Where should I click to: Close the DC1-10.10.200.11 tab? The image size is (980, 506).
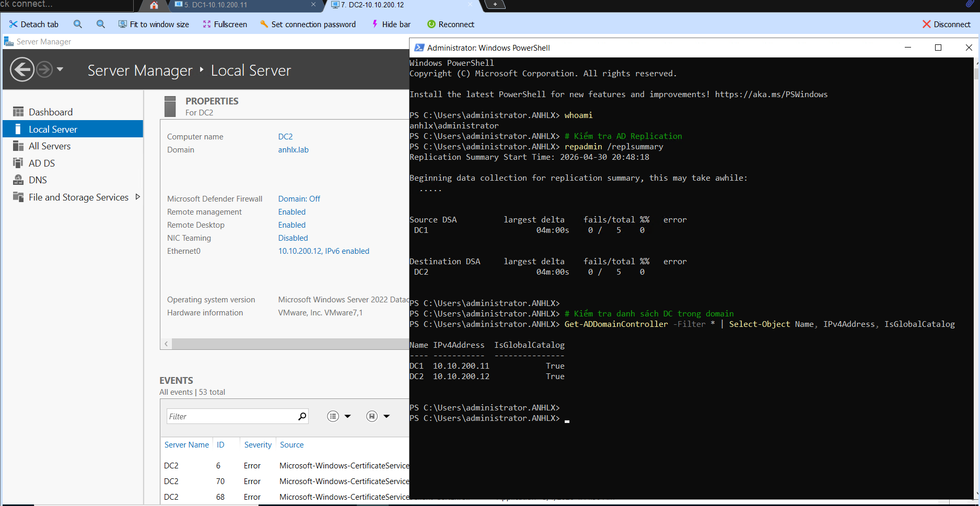click(x=313, y=4)
